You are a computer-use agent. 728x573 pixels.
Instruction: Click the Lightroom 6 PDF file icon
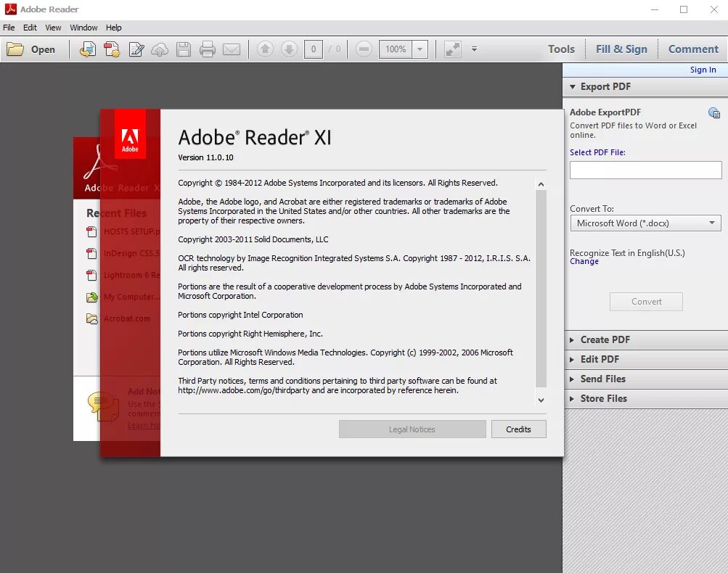click(x=91, y=275)
